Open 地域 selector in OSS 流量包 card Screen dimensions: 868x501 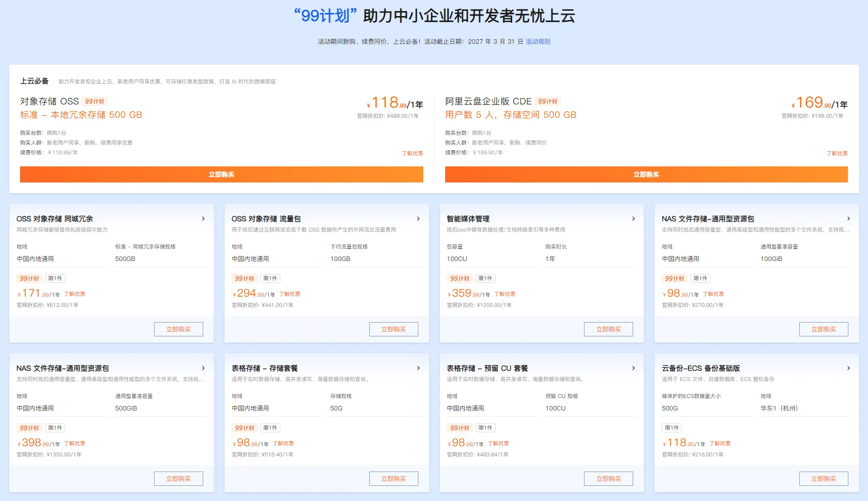[x=277, y=259]
